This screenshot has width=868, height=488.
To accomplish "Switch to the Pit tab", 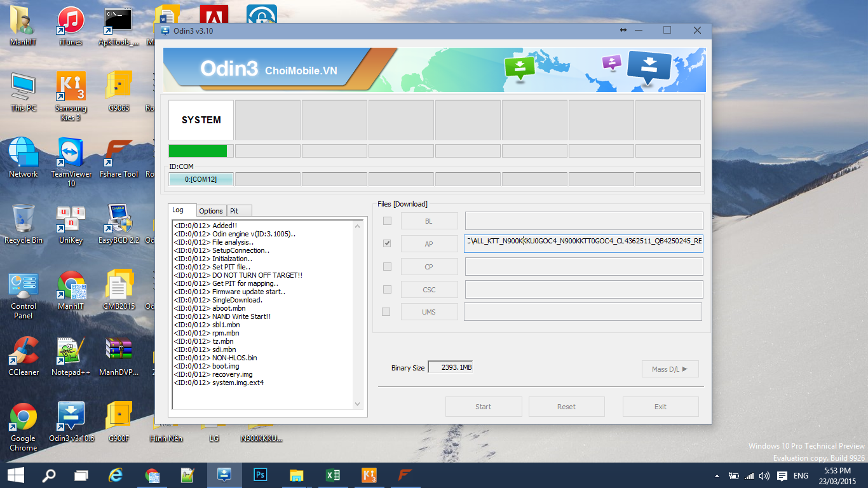I will [239, 210].
